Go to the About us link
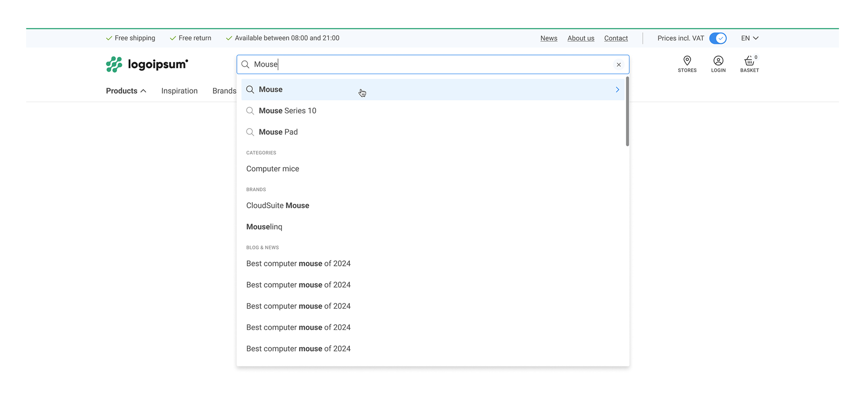 [x=581, y=38]
